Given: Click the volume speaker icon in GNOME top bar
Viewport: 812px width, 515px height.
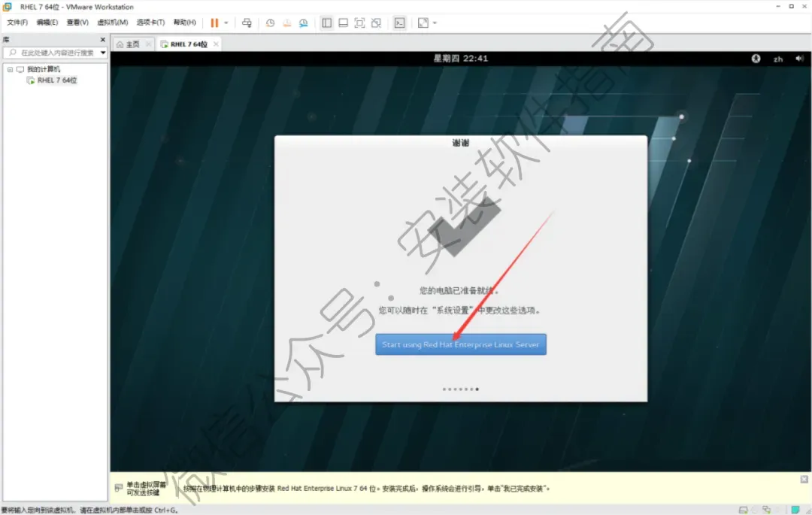Looking at the screenshot, I should pos(799,59).
